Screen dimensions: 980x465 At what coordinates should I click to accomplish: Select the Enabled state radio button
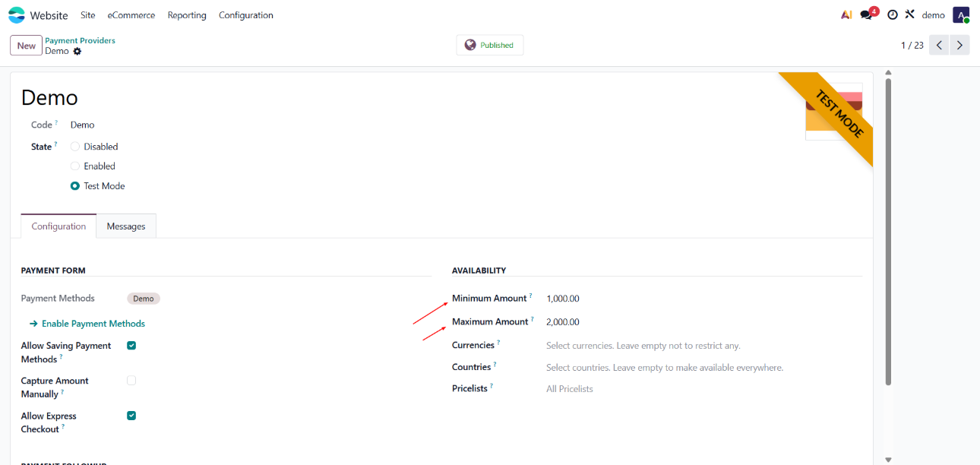pyautogui.click(x=75, y=166)
